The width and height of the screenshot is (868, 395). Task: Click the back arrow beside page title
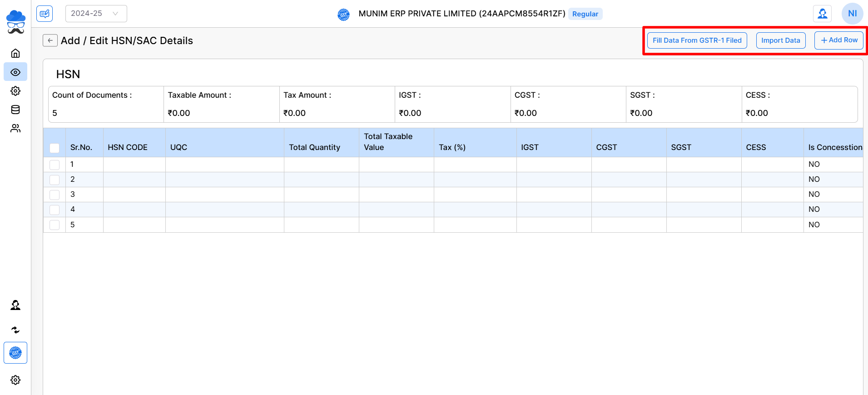tap(50, 40)
